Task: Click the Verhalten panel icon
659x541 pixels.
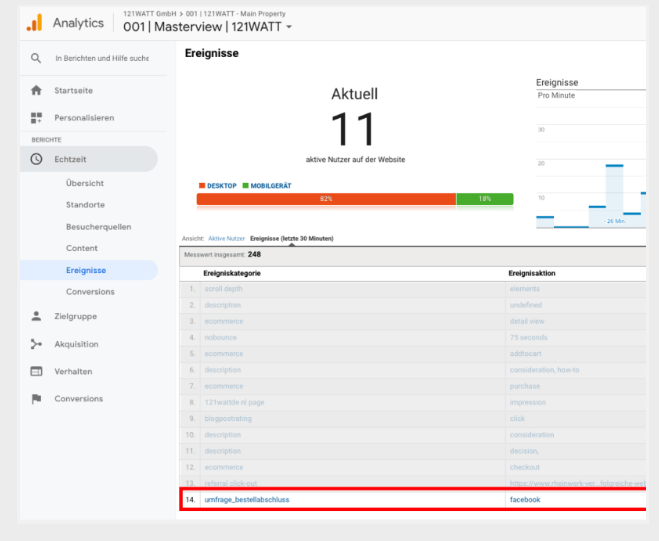Action: pos(36,371)
